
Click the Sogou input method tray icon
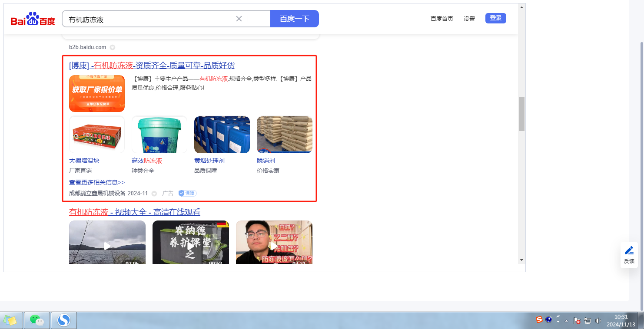pos(539,320)
